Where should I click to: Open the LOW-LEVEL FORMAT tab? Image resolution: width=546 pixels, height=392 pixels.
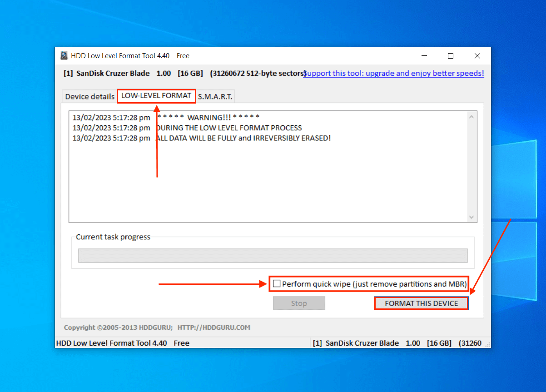coord(156,96)
